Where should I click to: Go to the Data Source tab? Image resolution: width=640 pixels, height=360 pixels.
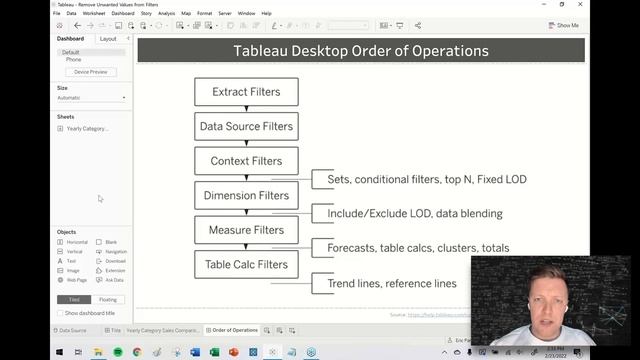click(x=70, y=330)
